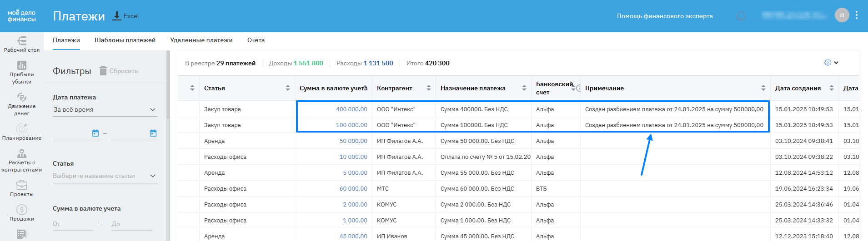The width and height of the screenshot is (868, 241).
Task: Expand the Дата платежа period dropdown
Action: pos(105,110)
